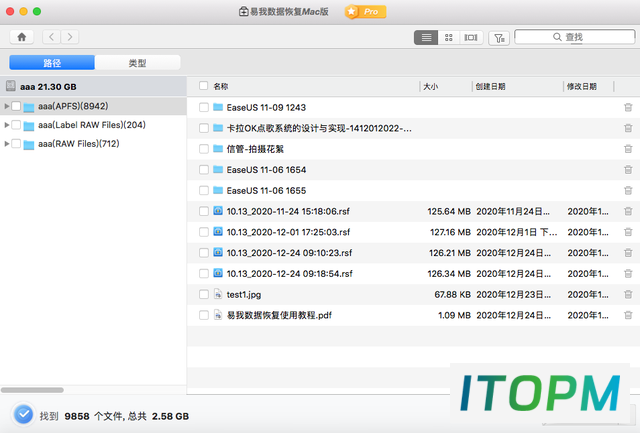Click trash icon for 易我数据恢复使用教程.pdf
This screenshot has width=640, height=433.
(628, 315)
